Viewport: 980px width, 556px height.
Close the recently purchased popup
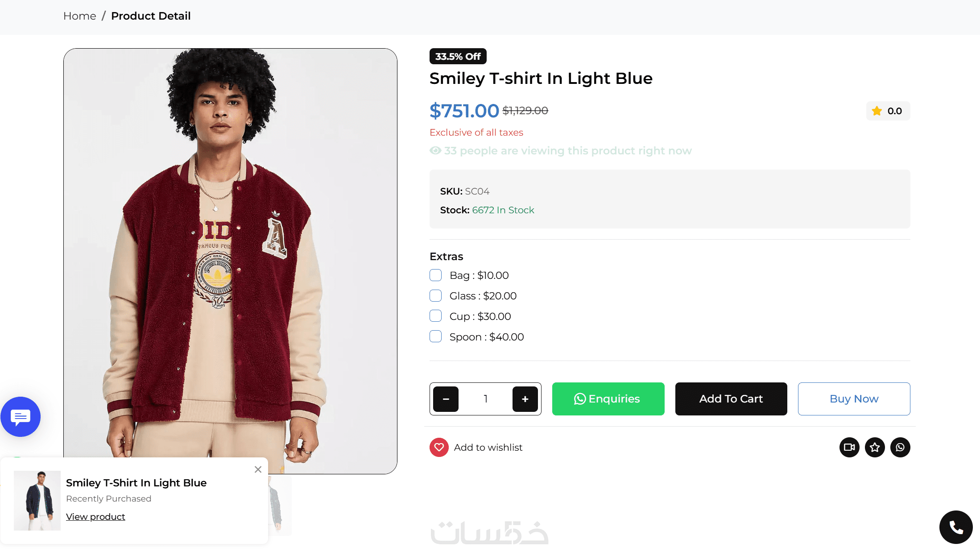click(x=258, y=469)
